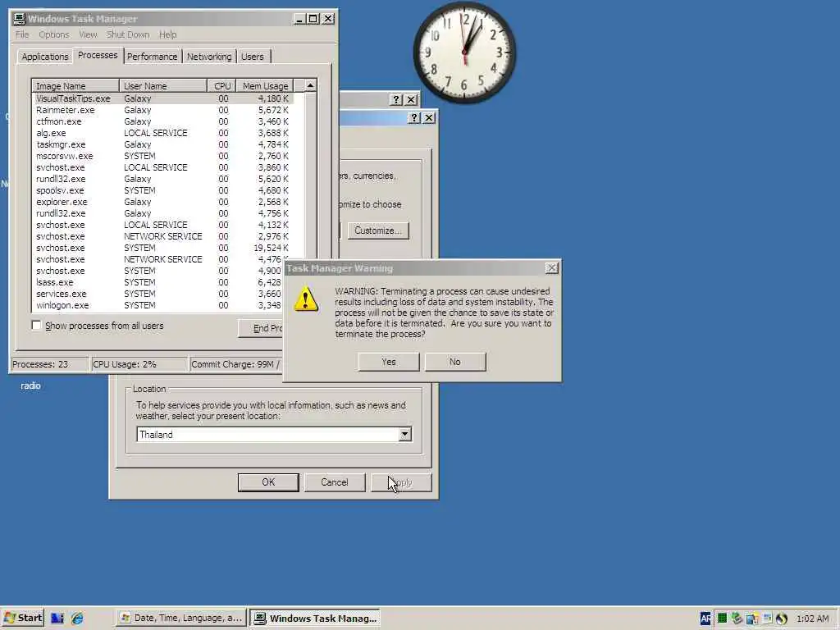Image resolution: width=840 pixels, height=630 pixels.
Task: Sort processes by CPU column
Action: point(221,85)
